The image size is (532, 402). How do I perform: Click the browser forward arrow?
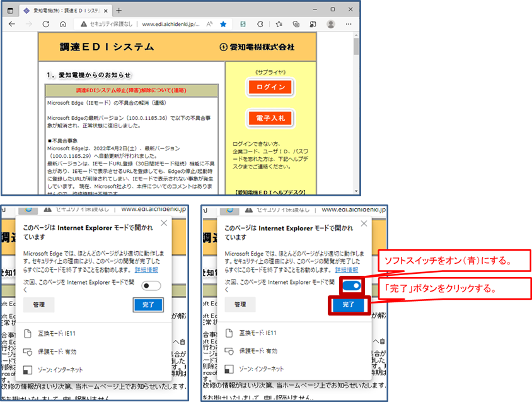coord(29,24)
